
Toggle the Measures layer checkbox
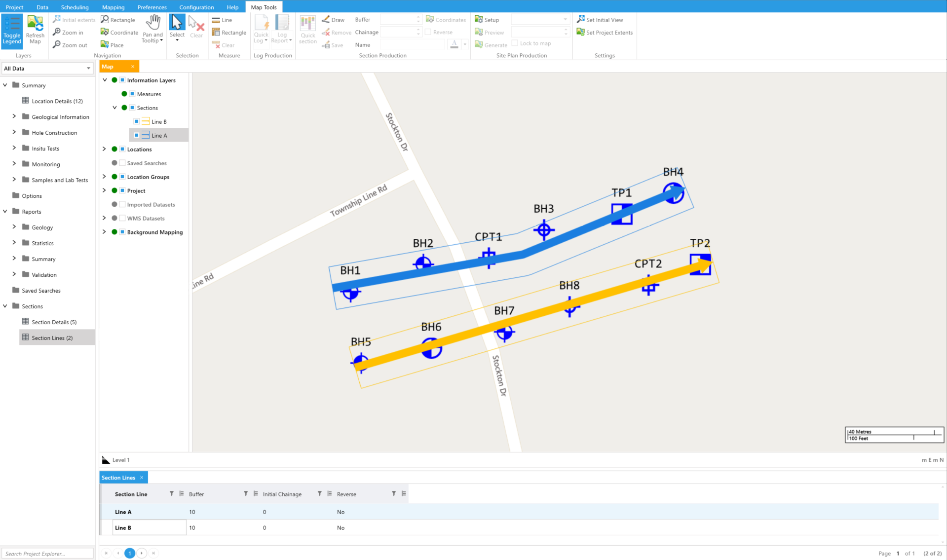coord(132,94)
